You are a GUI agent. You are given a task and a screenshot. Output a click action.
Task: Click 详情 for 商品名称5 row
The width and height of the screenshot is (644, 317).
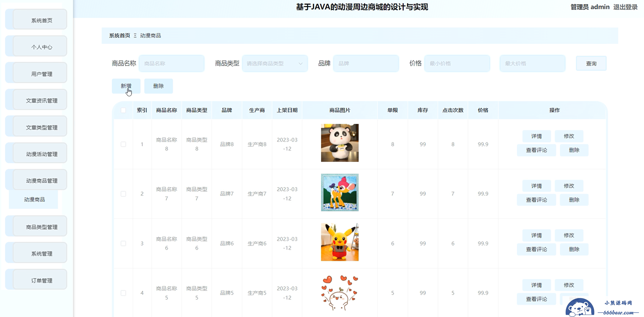click(x=537, y=285)
